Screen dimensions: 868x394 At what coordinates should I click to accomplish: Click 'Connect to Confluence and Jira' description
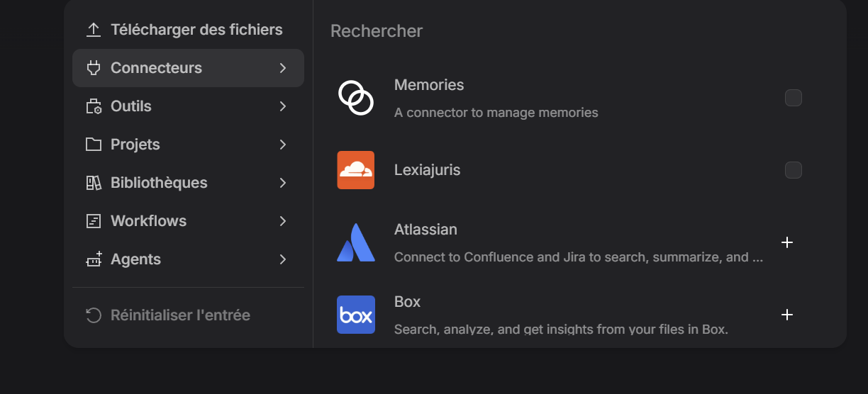coord(579,257)
